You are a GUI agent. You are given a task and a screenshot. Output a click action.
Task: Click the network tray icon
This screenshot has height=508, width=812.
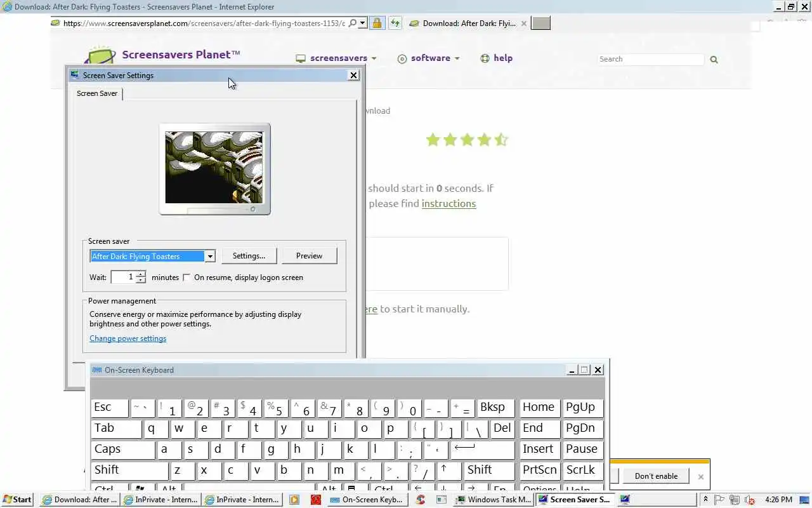tap(734, 500)
